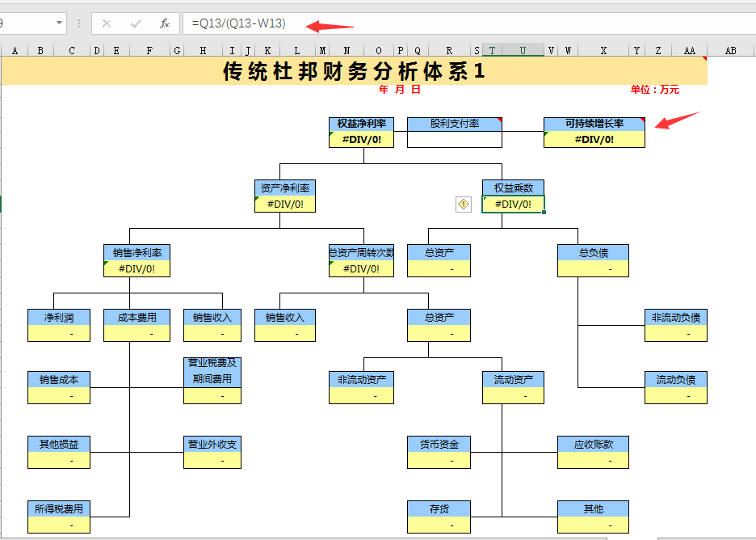This screenshot has height=540, width=756.
Task: Select the 销售净利率 label cell
Action: click(x=137, y=253)
